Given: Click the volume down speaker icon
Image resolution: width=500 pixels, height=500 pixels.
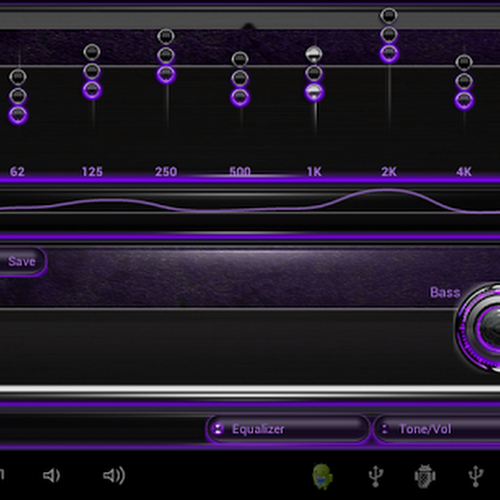Looking at the screenshot, I should 52,476.
